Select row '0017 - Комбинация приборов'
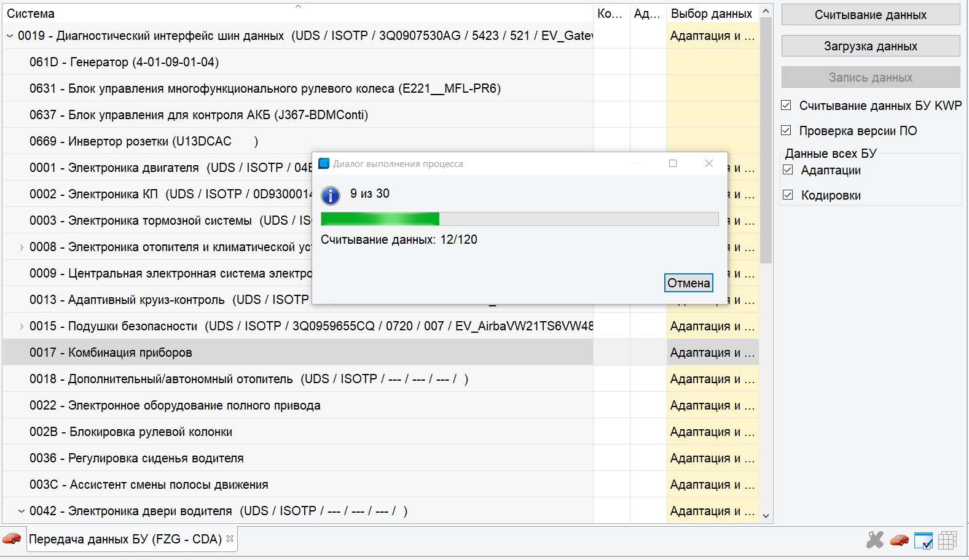969x560 pixels. point(298,352)
